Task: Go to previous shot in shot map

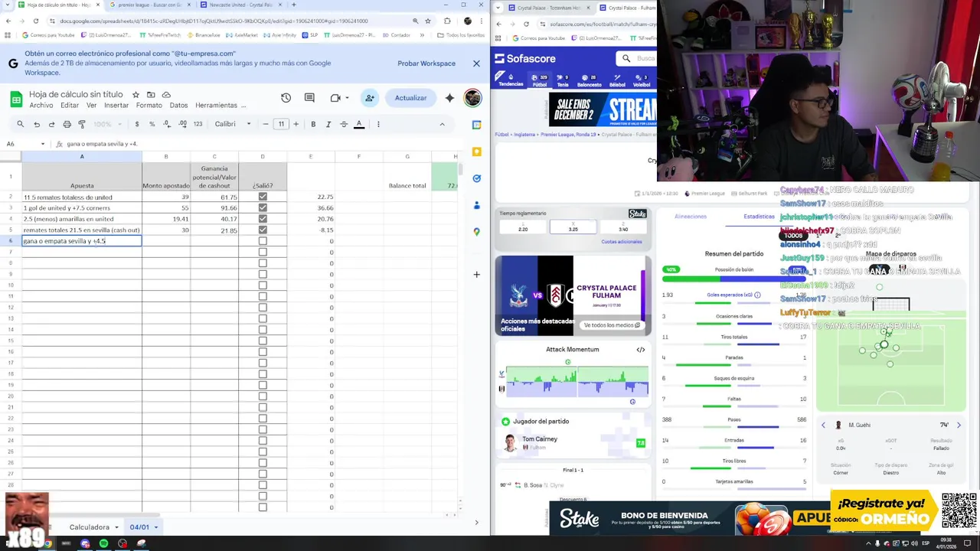Action: pyautogui.click(x=824, y=425)
